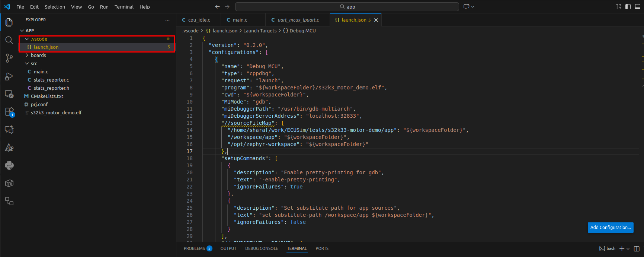Click the Debug MCU breadcrumb segment
The height and width of the screenshot is (257, 644).
click(x=299, y=31)
